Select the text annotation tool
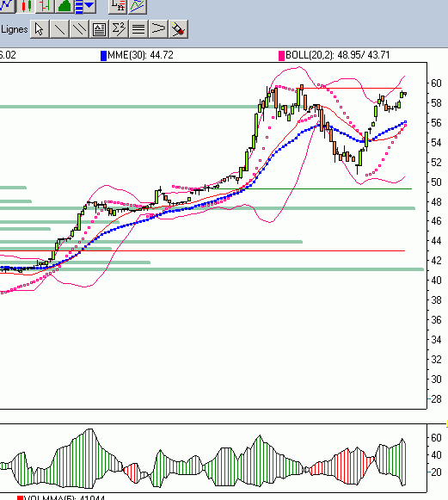Image resolution: width=448 pixels, height=500 pixels. pos(99,29)
